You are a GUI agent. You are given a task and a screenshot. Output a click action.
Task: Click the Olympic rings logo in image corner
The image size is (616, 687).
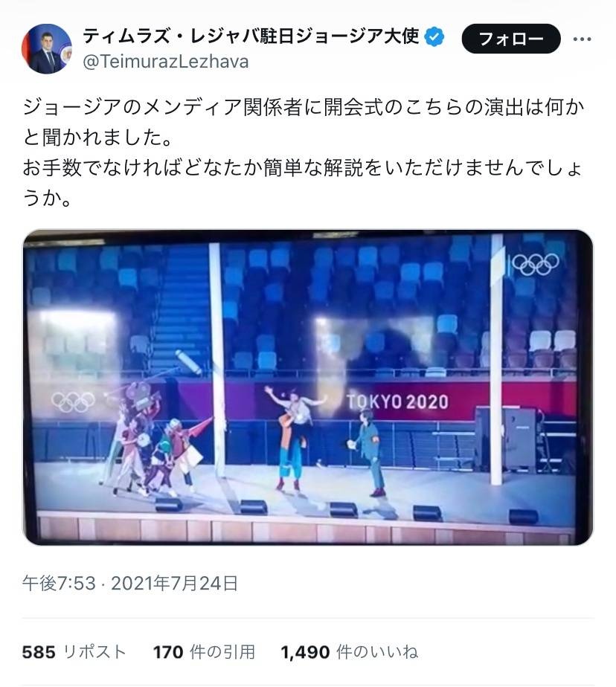coord(536,264)
